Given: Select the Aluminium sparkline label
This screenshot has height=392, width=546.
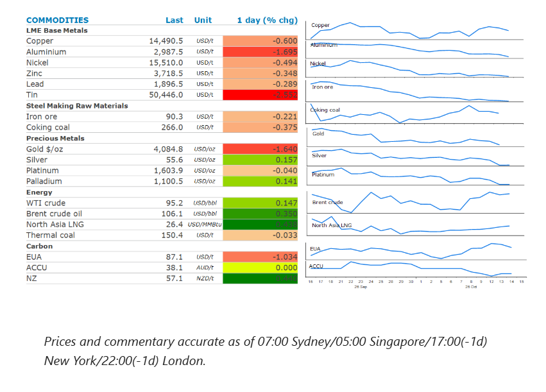Looking at the screenshot, I should [x=324, y=45].
